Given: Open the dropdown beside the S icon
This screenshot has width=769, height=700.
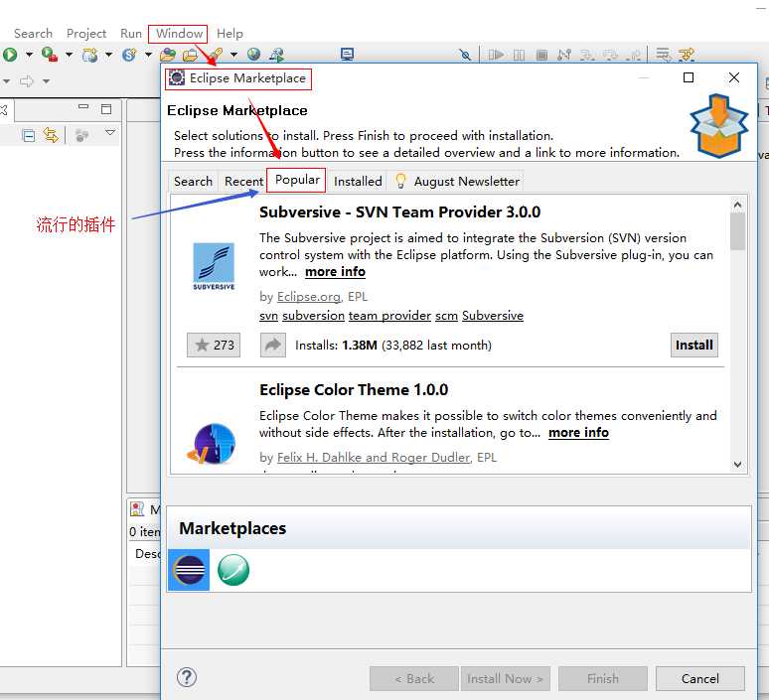Looking at the screenshot, I should point(148,55).
